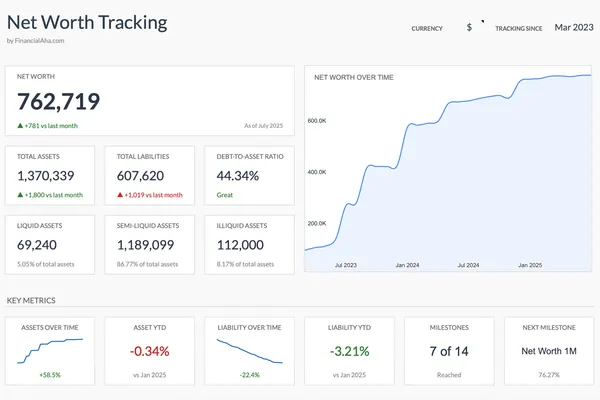Click the green up arrow under Net Worth
The height and width of the screenshot is (400, 600).
coord(21,126)
